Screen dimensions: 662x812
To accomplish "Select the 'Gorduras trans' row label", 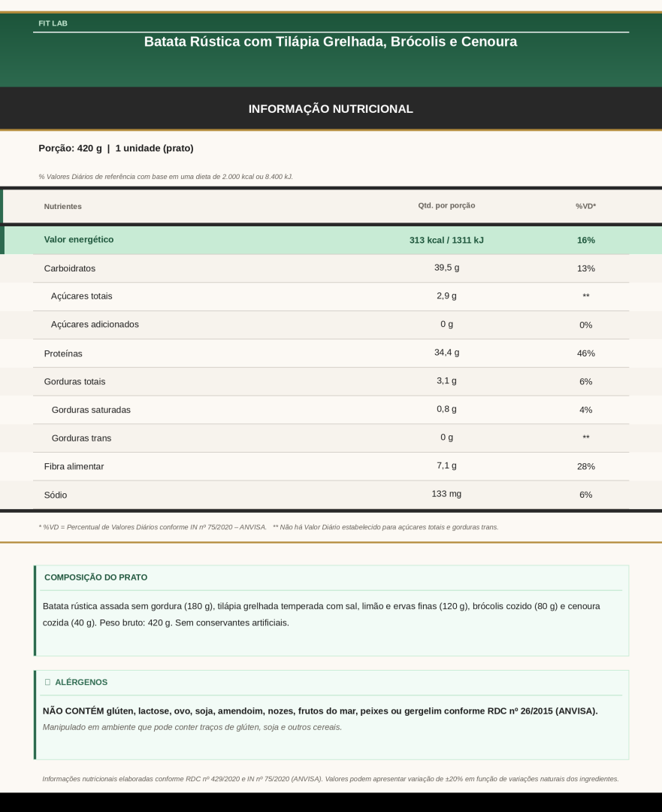I will point(81,438).
